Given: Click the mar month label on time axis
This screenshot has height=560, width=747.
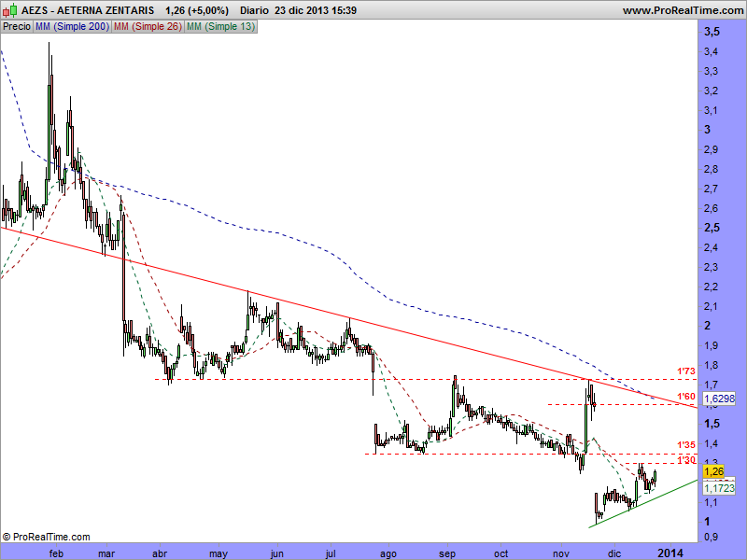Looking at the screenshot, I should tap(106, 553).
